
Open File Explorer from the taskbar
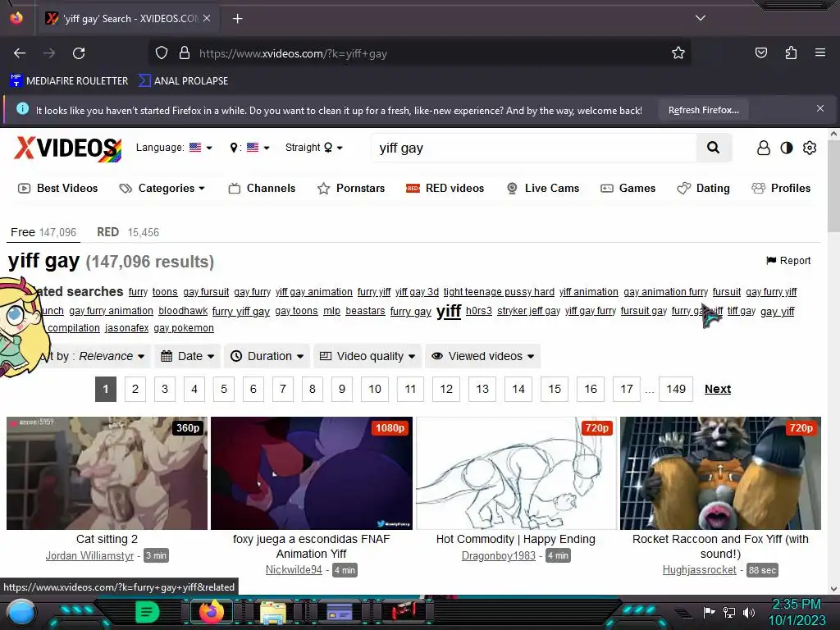[273, 612]
